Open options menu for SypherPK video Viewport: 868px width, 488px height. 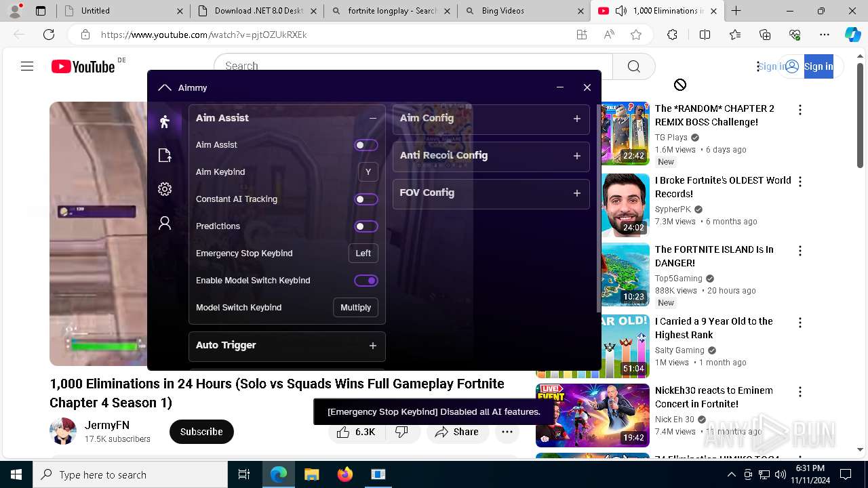coord(800,182)
